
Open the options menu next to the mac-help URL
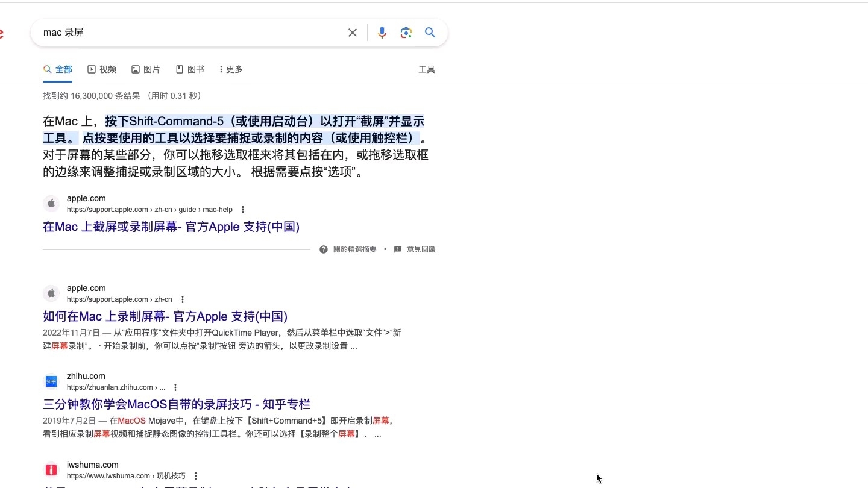point(243,210)
